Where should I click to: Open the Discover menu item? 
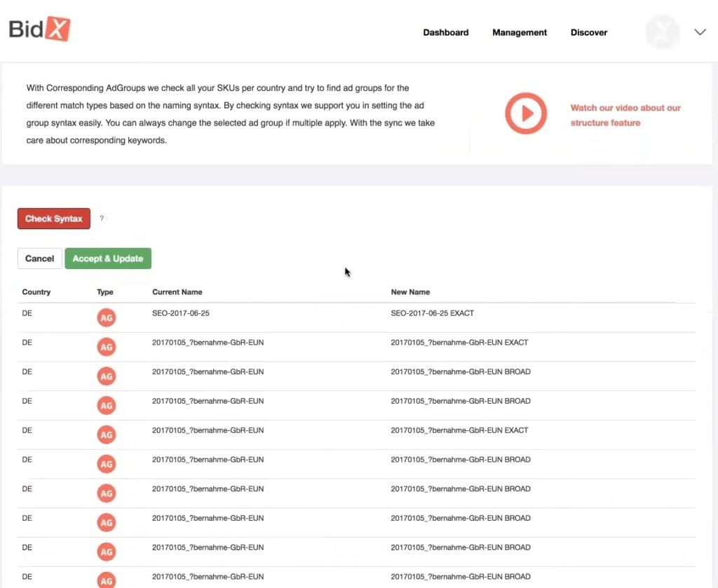tap(588, 32)
